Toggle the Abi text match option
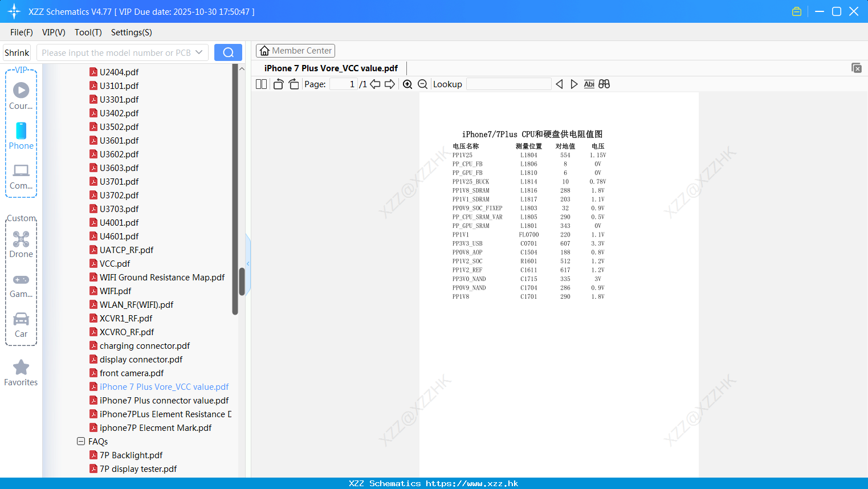This screenshot has height=489, width=868. [589, 84]
